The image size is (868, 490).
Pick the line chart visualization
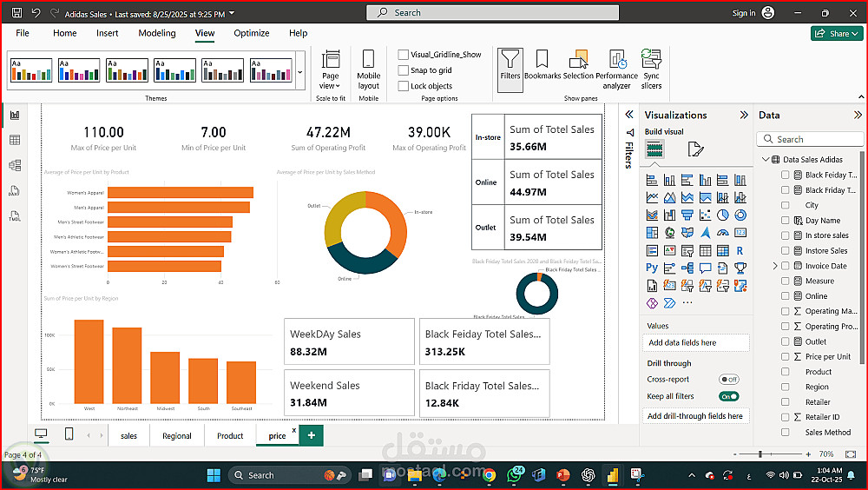(x=652, y=197)
